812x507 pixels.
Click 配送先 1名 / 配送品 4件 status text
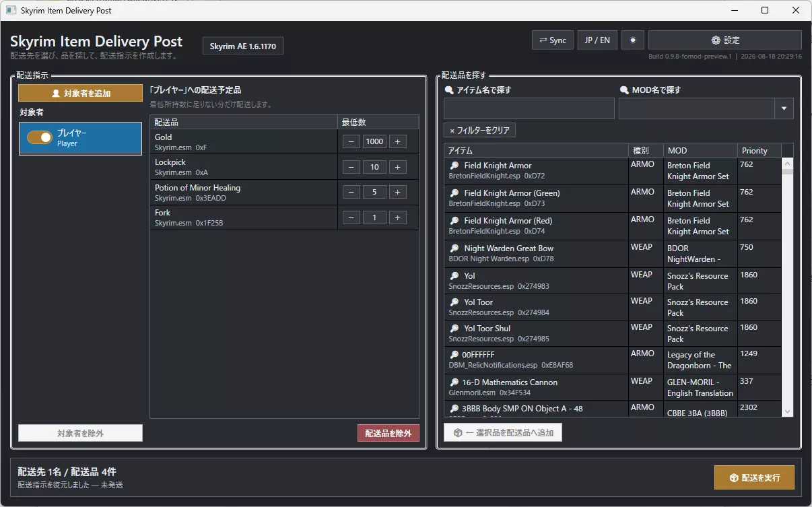click(67, 472)
